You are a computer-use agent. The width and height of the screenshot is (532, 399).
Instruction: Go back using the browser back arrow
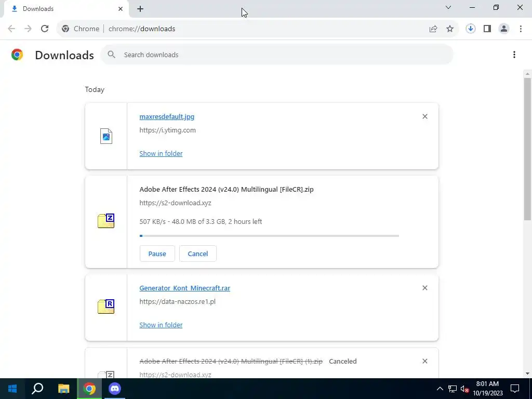click(11, 29)
